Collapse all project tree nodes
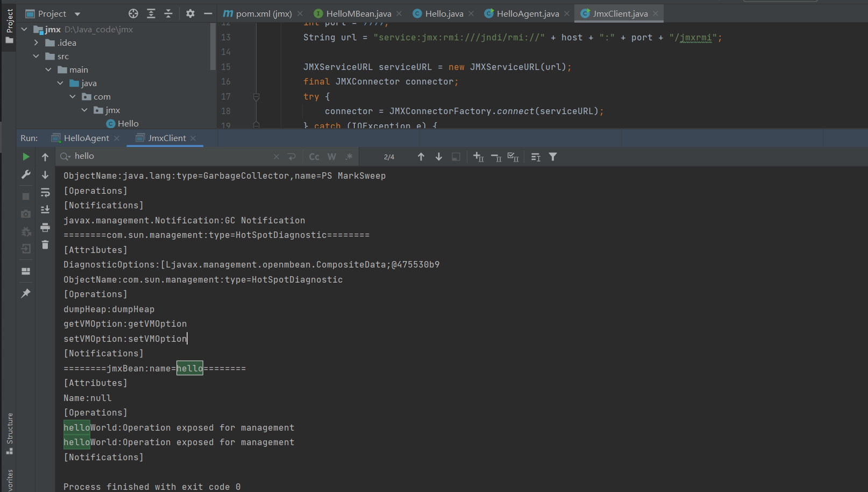 point(168,13)
